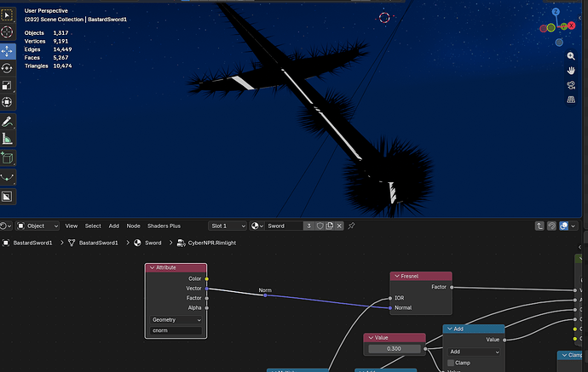Open the View menu in node editor

[x=72, y=226]
